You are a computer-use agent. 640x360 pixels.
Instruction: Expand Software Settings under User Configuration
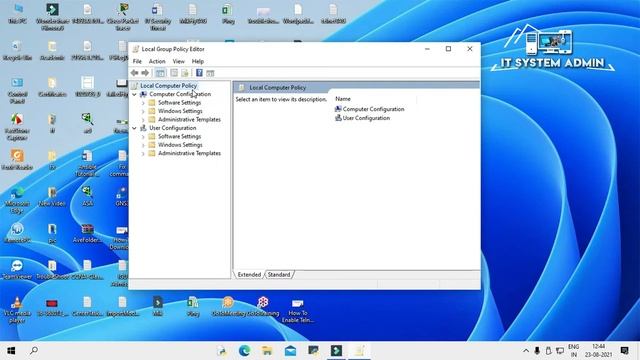(x=143, y=137)
